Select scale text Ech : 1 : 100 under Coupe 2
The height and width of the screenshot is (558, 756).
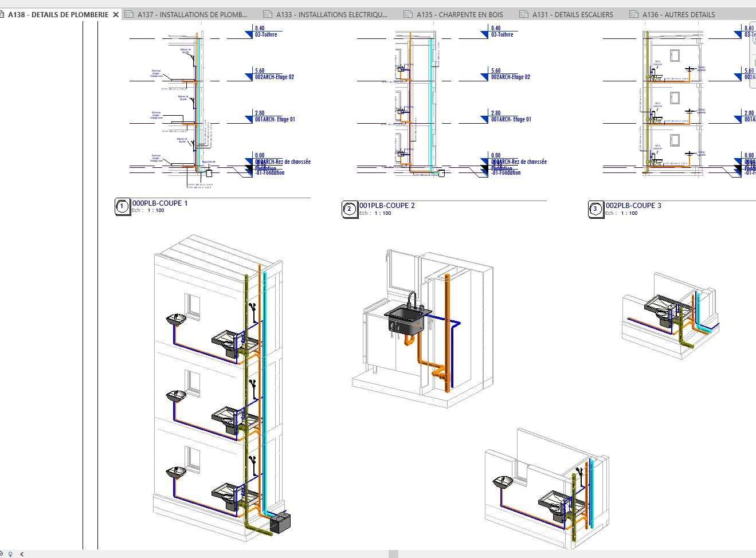coord(375,213)
